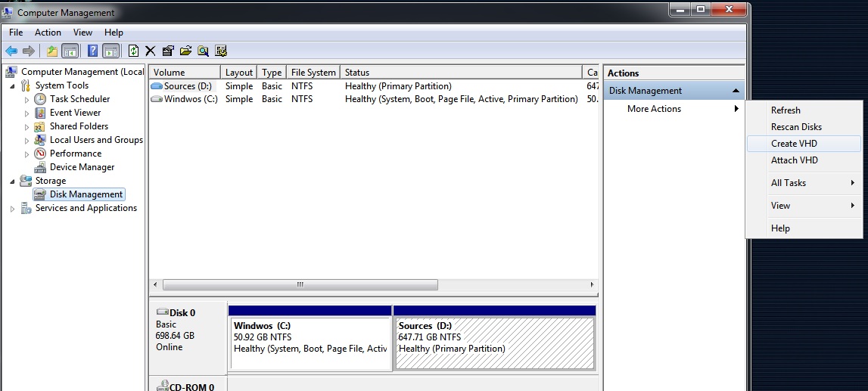Expand the Services and Applications node
The height and width of the screenshot is (391, 868).
12,209
